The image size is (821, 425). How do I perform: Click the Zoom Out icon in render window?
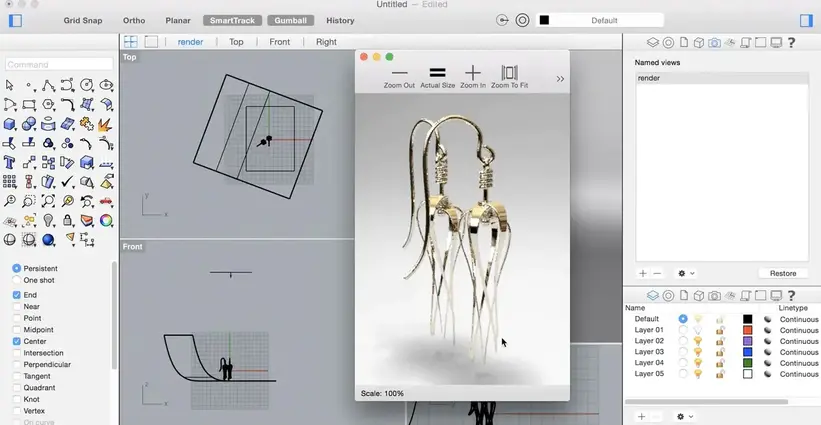(x=399, y=77)
